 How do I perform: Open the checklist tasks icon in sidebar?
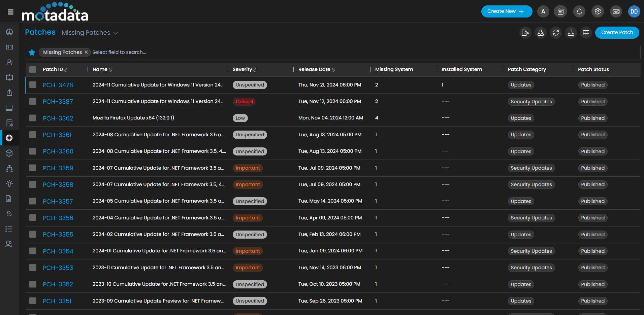[x=9, y=229]
